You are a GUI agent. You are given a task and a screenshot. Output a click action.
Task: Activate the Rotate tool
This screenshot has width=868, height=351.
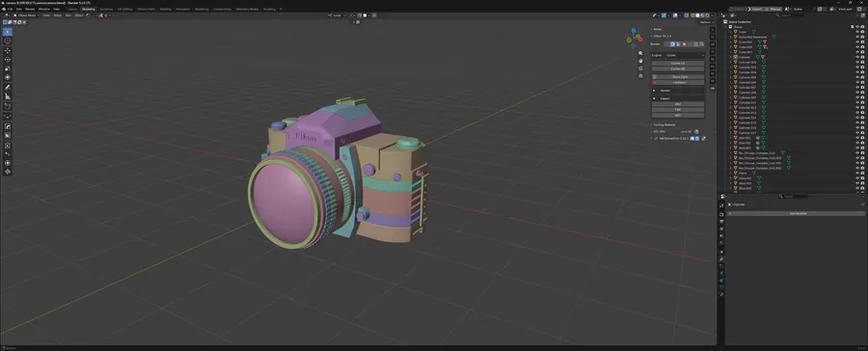7,59
